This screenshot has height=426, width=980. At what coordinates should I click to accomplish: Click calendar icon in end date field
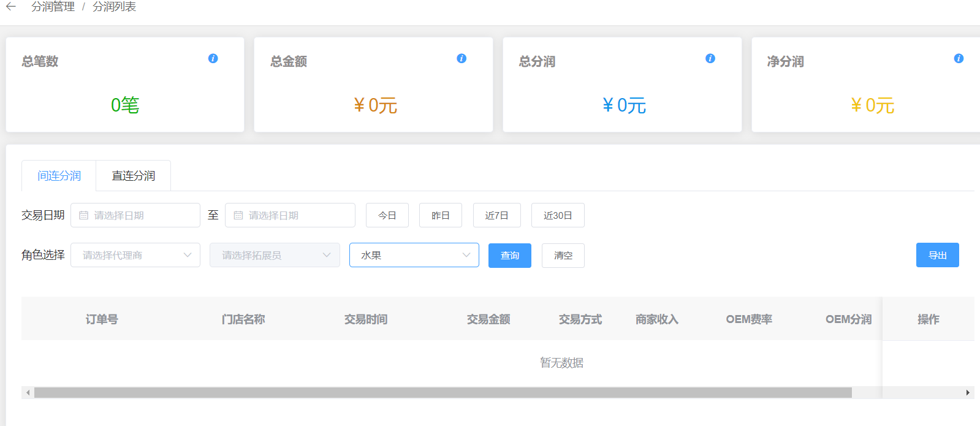coord(238,216)
